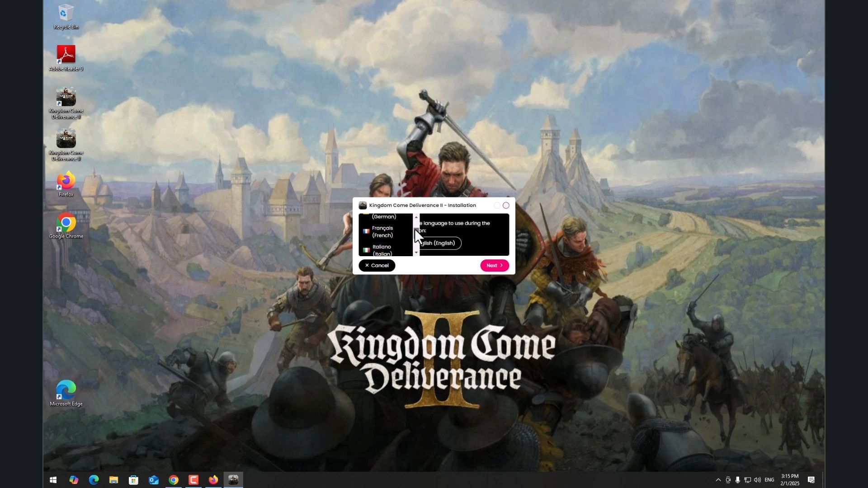Select Italiano (Italian) in the language list
868x488 pixels.
[x=386, y=250]
